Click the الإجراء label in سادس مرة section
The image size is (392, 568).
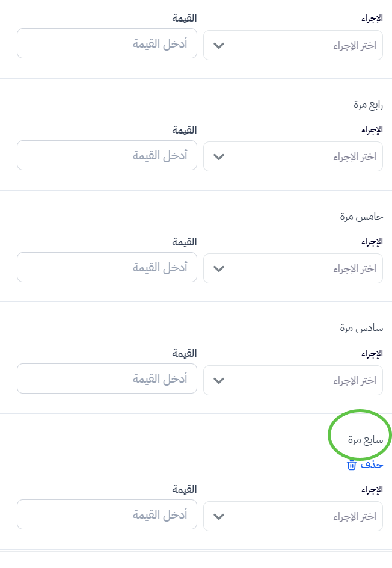click(372, 354)
